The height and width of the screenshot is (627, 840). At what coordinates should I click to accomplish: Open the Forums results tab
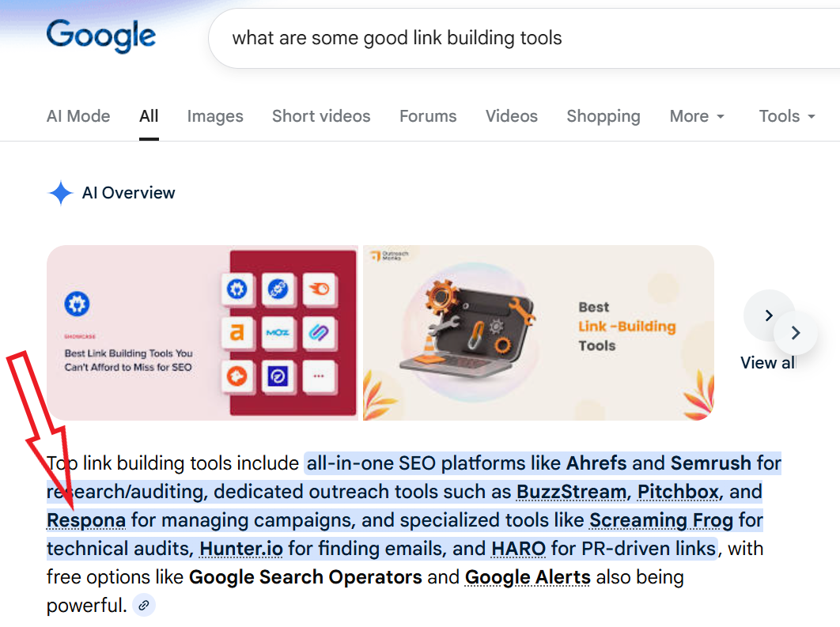[x=427, y=116]
